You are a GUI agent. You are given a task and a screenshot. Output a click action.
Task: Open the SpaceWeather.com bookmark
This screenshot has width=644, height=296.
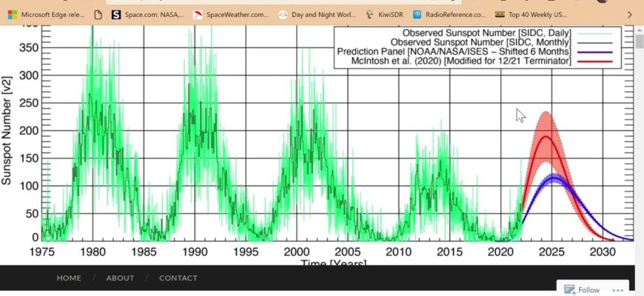tap(230, 14)
